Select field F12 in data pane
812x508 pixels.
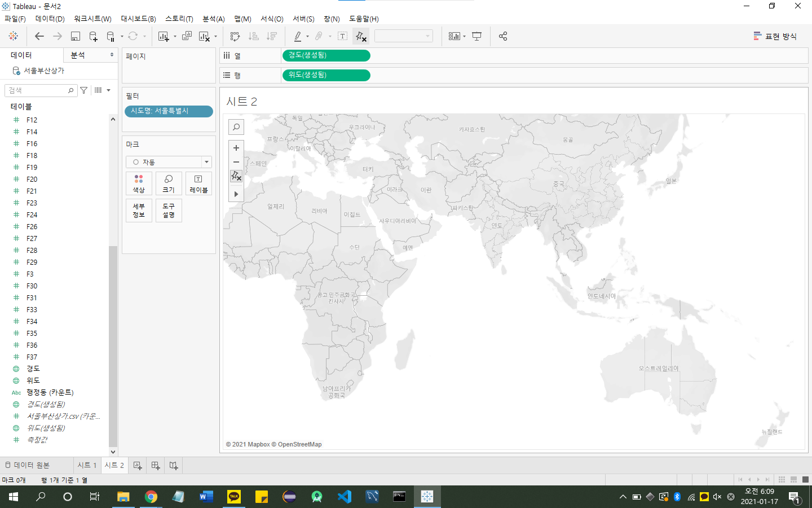(32, 120)
